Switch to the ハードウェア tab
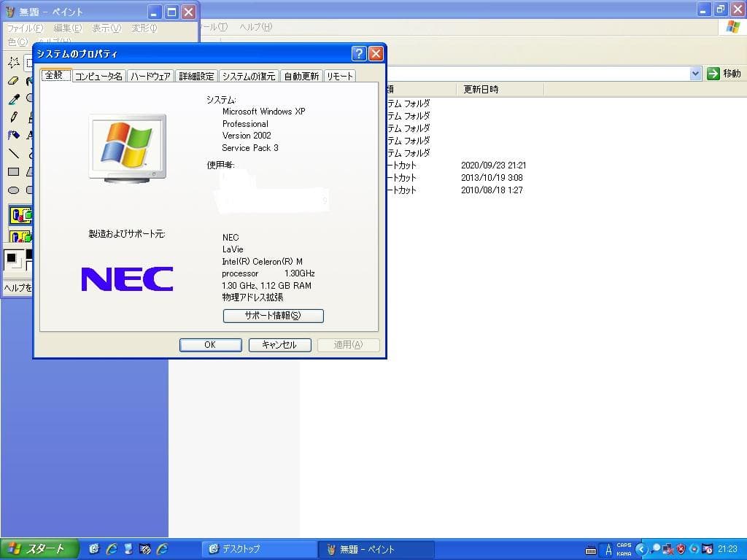The width and height of the screenshot is (747, 560). (150, 75)
